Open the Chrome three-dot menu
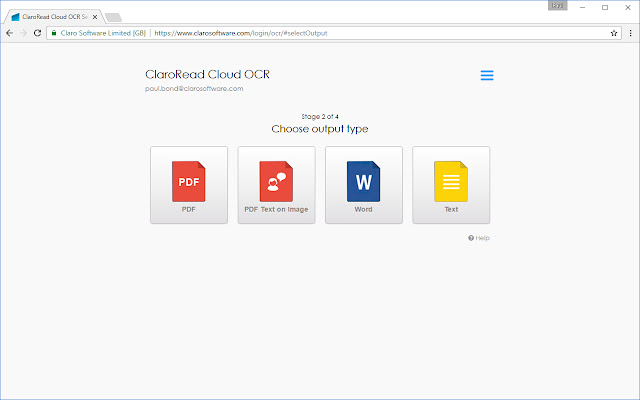This screenshot has width=640, height=400. coord(630,33)
